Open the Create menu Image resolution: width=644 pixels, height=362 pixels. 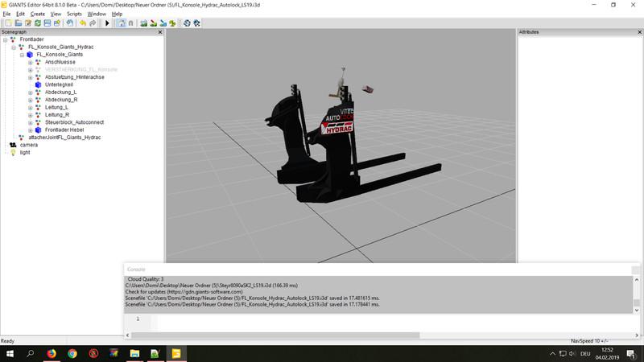pyautogui.click(x=37, y=14)
